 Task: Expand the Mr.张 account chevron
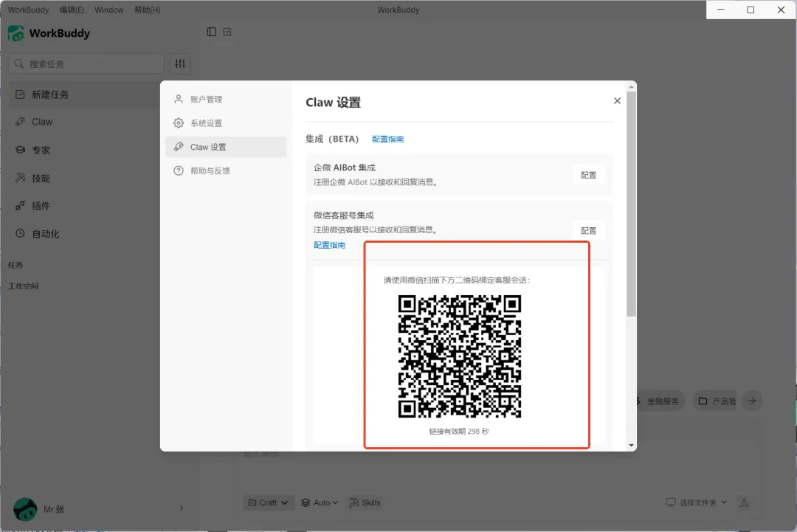point(182,508)
